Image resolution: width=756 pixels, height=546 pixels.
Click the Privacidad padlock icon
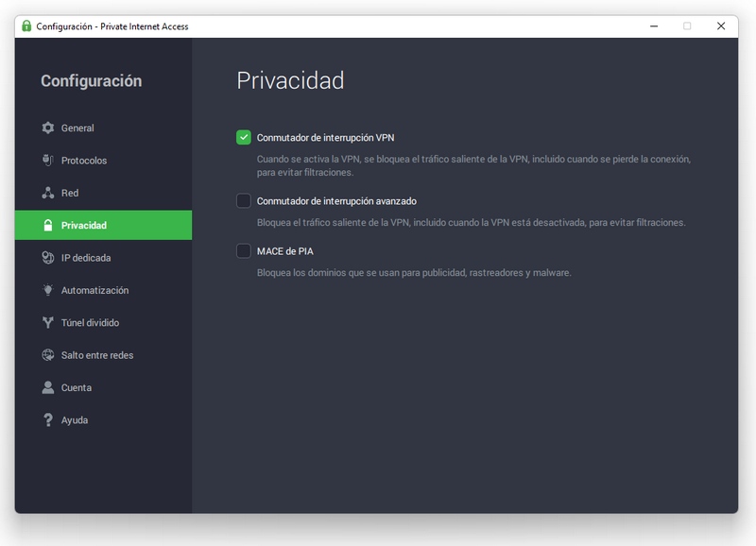[x=48, y=225]
